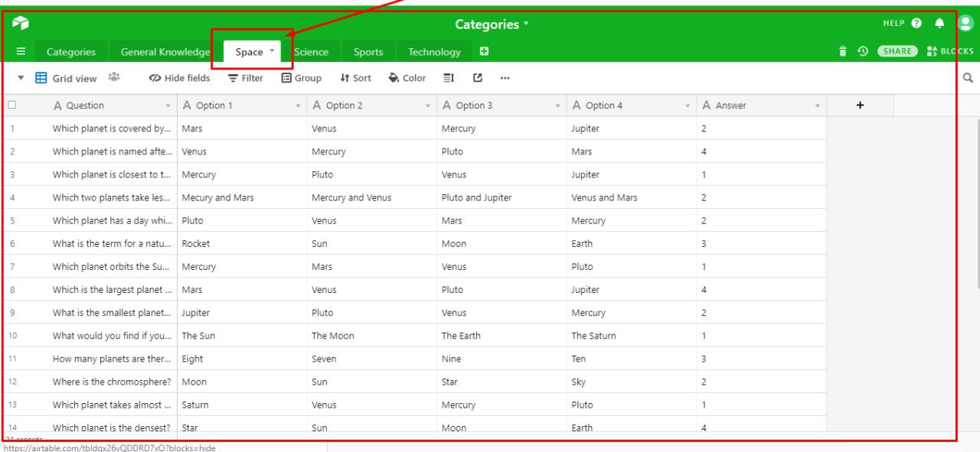Switch to the Science table tab
This screenshot has width=980, height=452.
click(x=312, y=51)
